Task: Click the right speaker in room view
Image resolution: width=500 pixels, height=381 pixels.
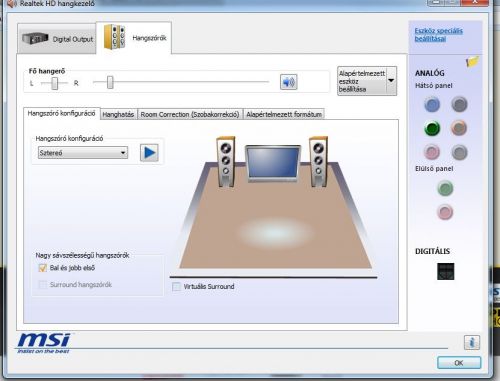Action: click(x=318, y=161)
